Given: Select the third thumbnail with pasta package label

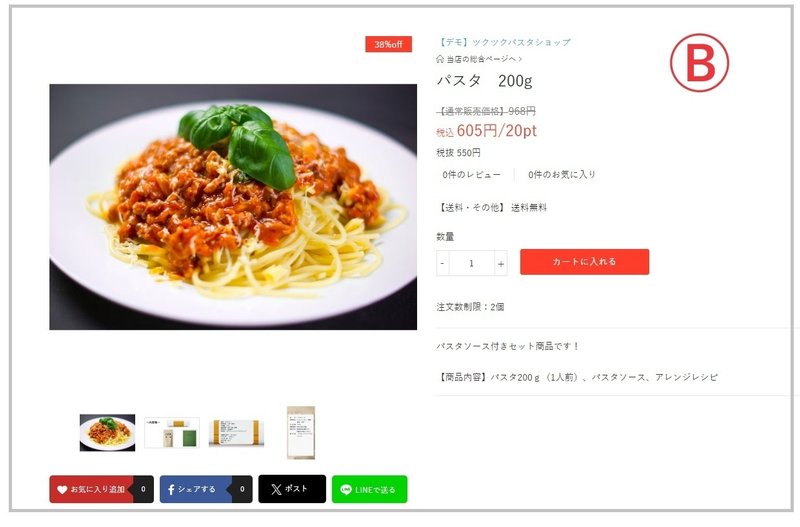Looking at the screenshot, I should pyautogui.click(x=236, y=433).
